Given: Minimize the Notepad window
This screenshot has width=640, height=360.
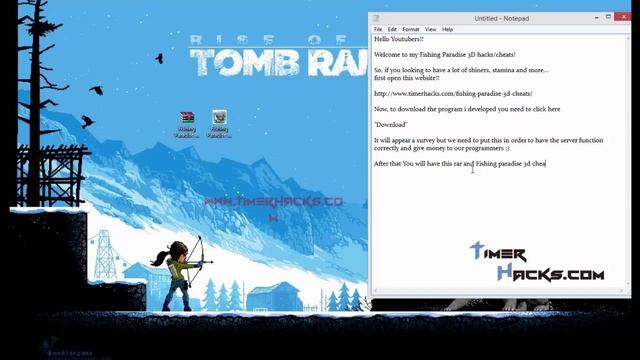Looking at the screenshot, I should (597, 18).
